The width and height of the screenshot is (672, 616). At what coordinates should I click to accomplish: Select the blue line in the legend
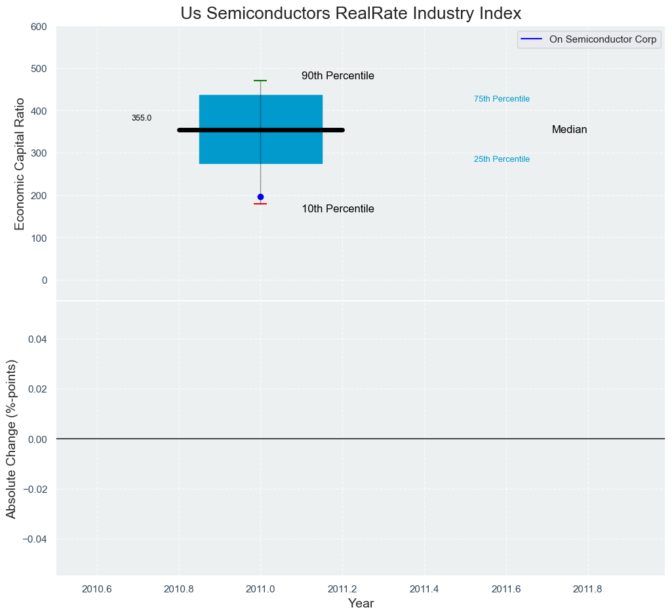coord(531,39)
